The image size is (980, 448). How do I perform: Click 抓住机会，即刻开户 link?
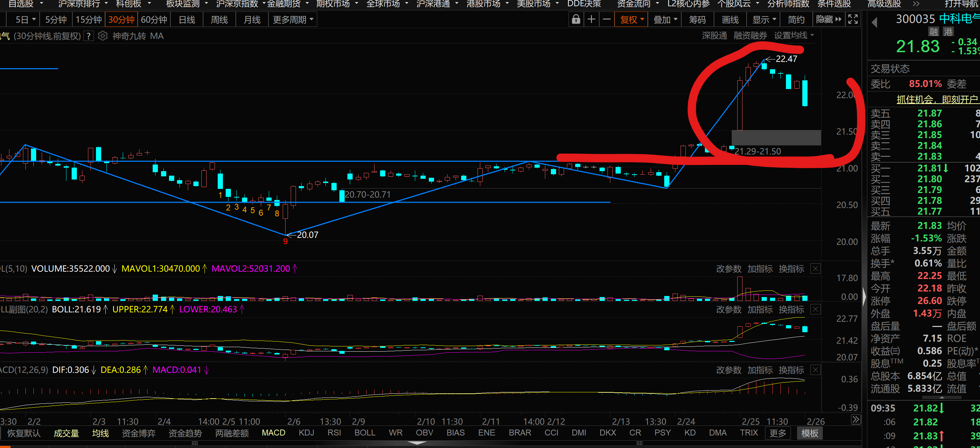pyautogui.click(x=937, y=100)
